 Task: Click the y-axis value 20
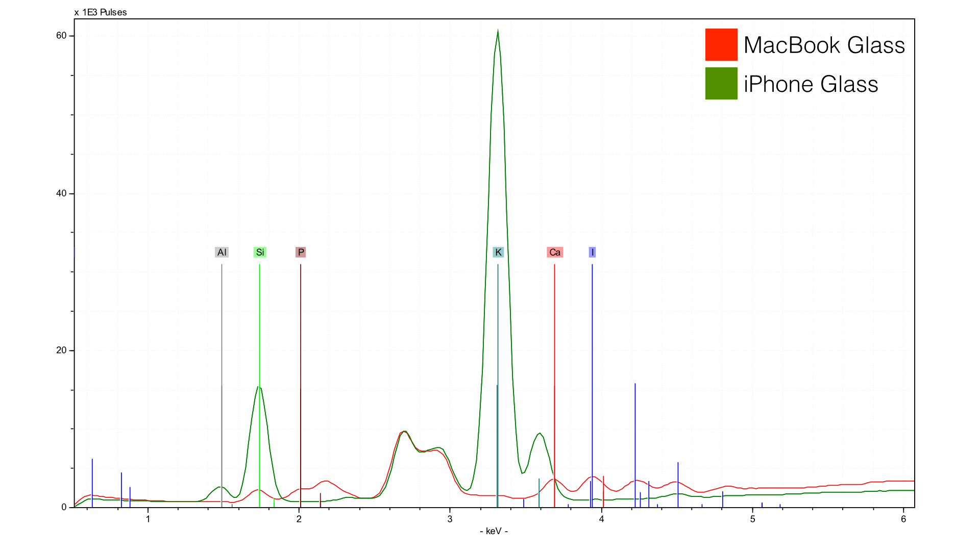tap(61, 350)
